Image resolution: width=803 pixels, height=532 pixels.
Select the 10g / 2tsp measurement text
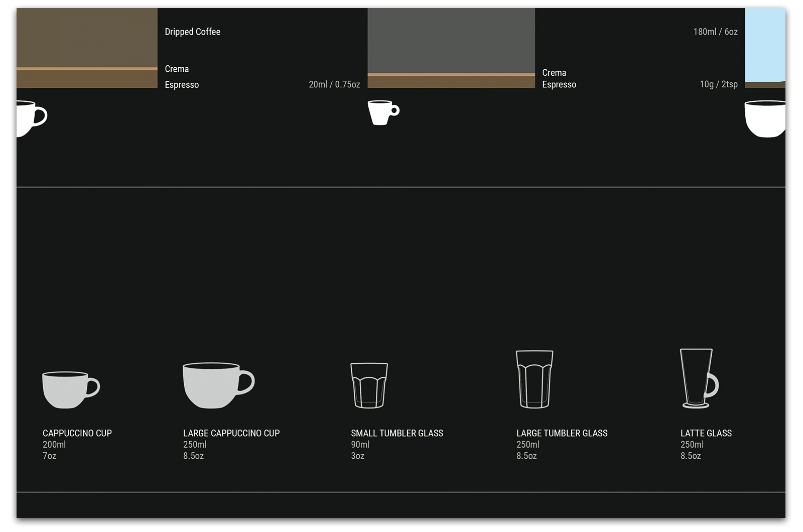click(719, 84)
